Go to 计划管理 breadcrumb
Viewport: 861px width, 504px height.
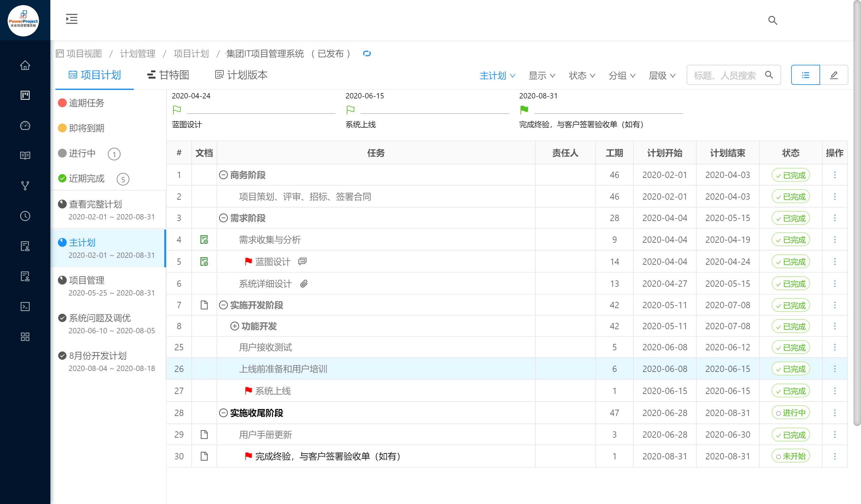pyautogui.click(x=138, y=54)
